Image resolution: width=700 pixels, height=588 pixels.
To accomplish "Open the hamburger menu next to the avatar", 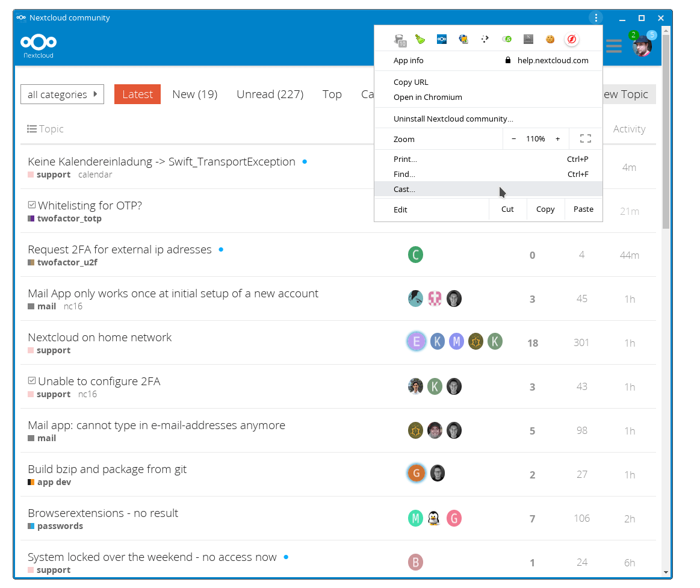I will [x=613, y=46].
